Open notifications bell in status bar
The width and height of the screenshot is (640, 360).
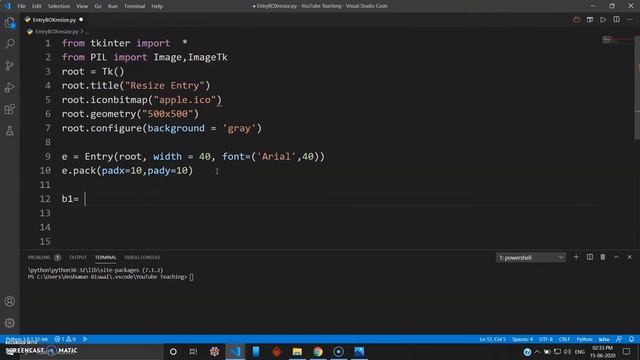(x=631, y=339)
